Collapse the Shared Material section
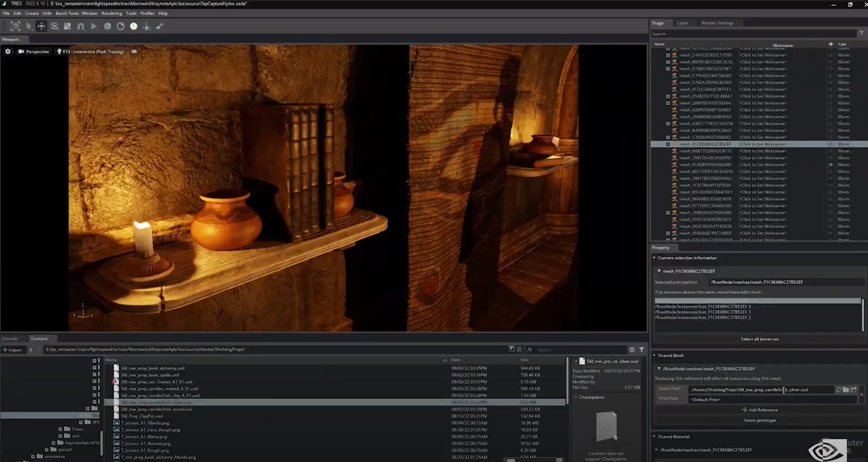The width and height of the screenshot is (868, 462). [654, 437]
